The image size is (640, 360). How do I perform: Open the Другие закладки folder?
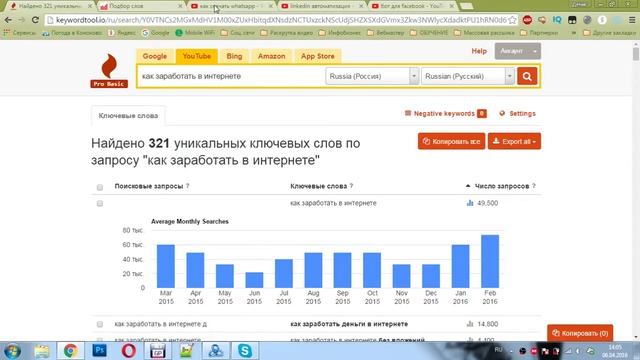(609, 33)
